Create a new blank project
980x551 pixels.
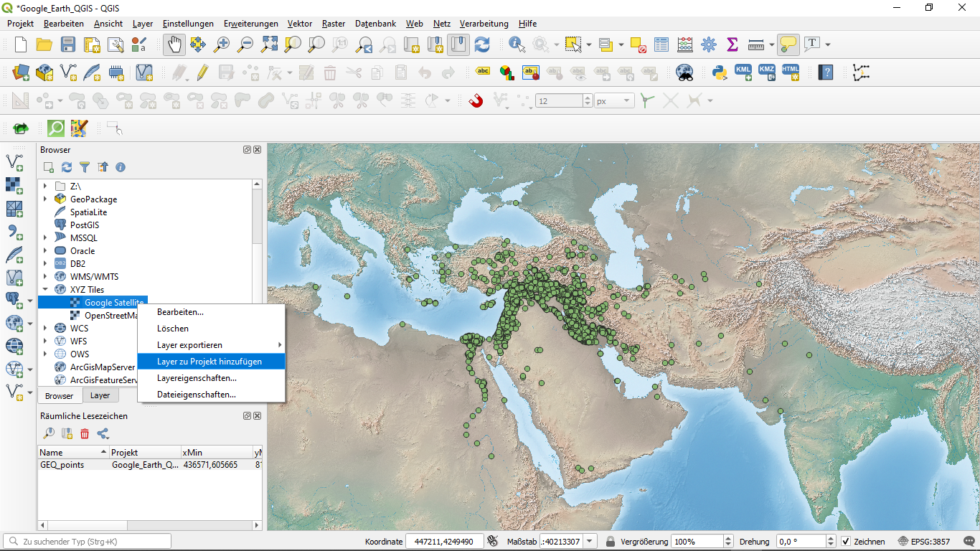click(x=21, y=44)
